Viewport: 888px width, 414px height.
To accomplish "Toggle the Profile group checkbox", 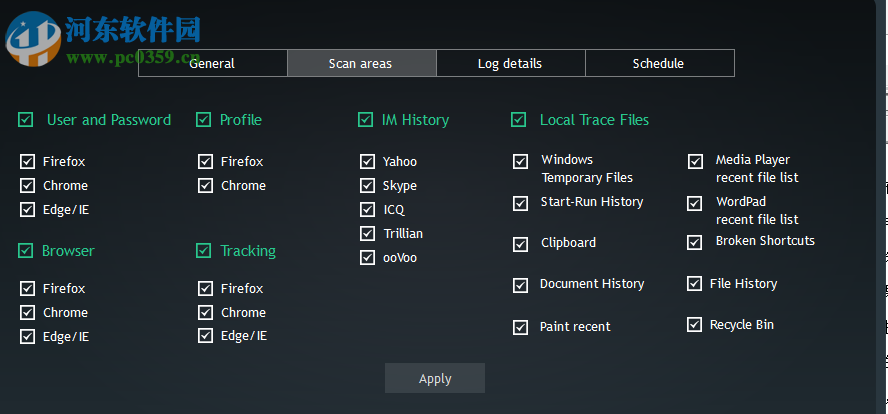I will point(203,119).
